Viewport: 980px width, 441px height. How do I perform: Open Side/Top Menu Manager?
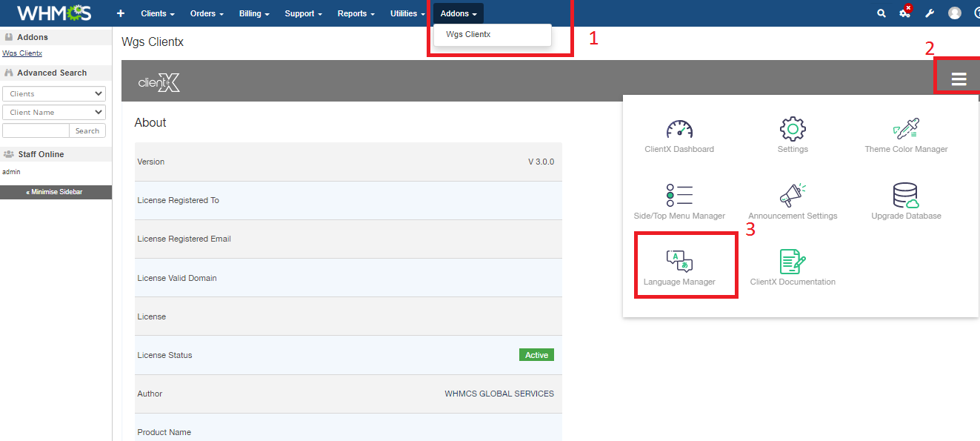click(x=679, y=196)
